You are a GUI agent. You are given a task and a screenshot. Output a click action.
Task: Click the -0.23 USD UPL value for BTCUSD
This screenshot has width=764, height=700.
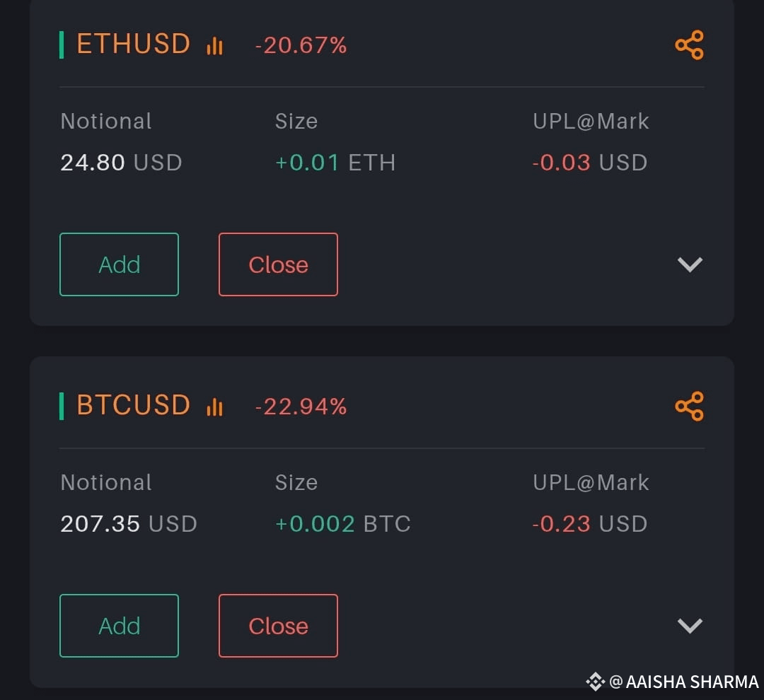590,523
